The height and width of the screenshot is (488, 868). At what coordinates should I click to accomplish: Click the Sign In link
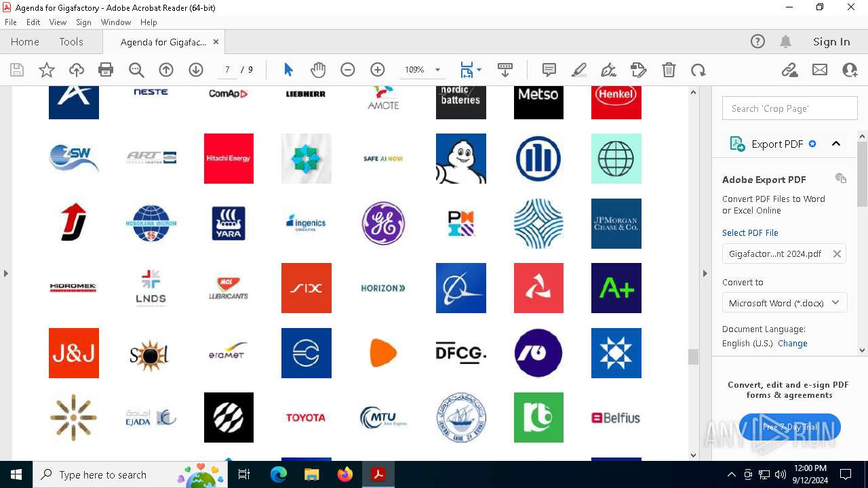(831, 41)
